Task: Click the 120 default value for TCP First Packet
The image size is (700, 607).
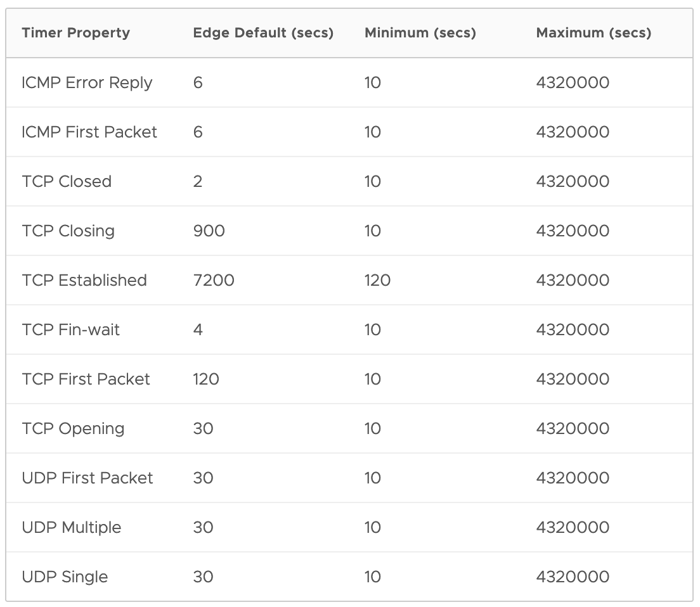Action: tap(206, 380)
